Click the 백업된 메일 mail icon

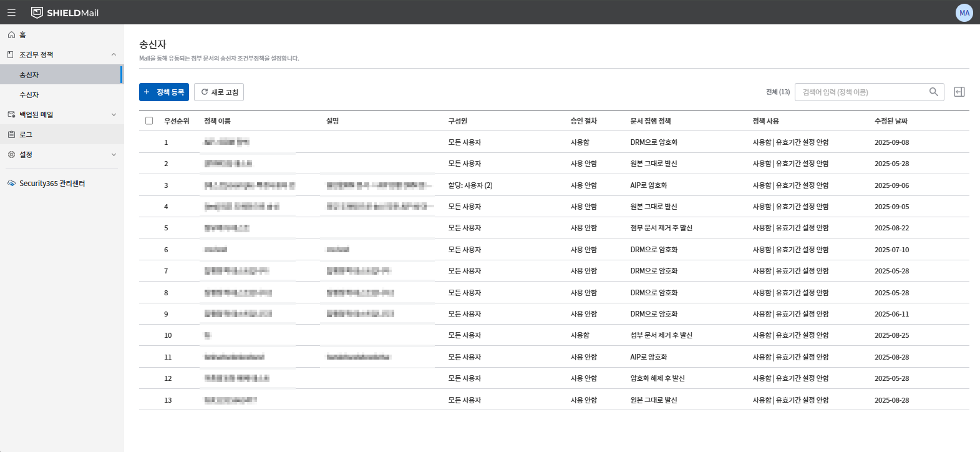pyautogui.click(x=11, y=115)
